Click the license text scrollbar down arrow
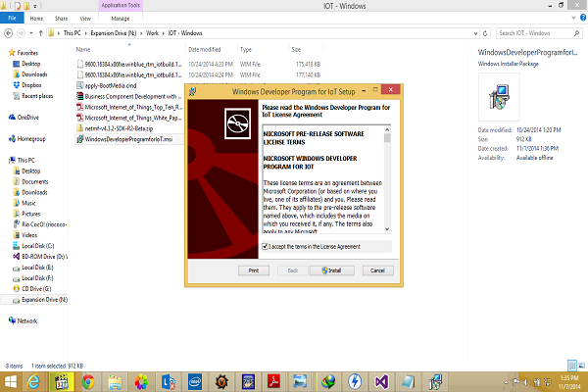 click(x=387, y=228)
